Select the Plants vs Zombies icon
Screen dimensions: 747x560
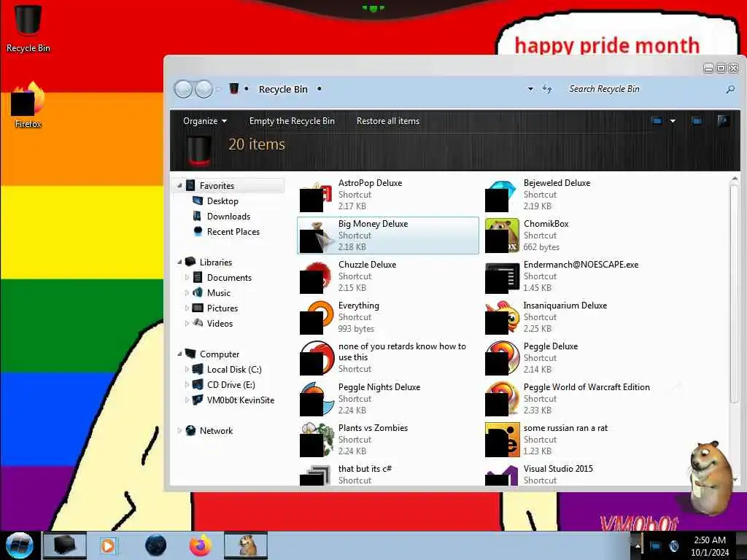317,440
